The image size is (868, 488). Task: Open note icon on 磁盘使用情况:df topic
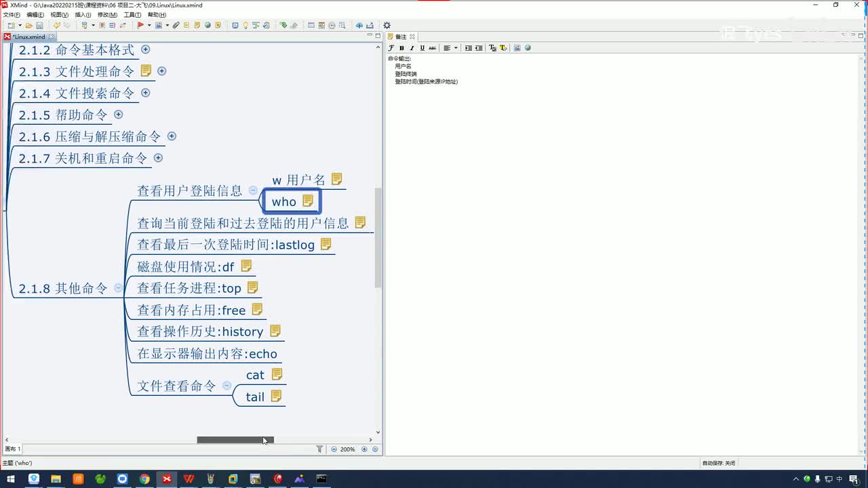click(x=246, y=266)
